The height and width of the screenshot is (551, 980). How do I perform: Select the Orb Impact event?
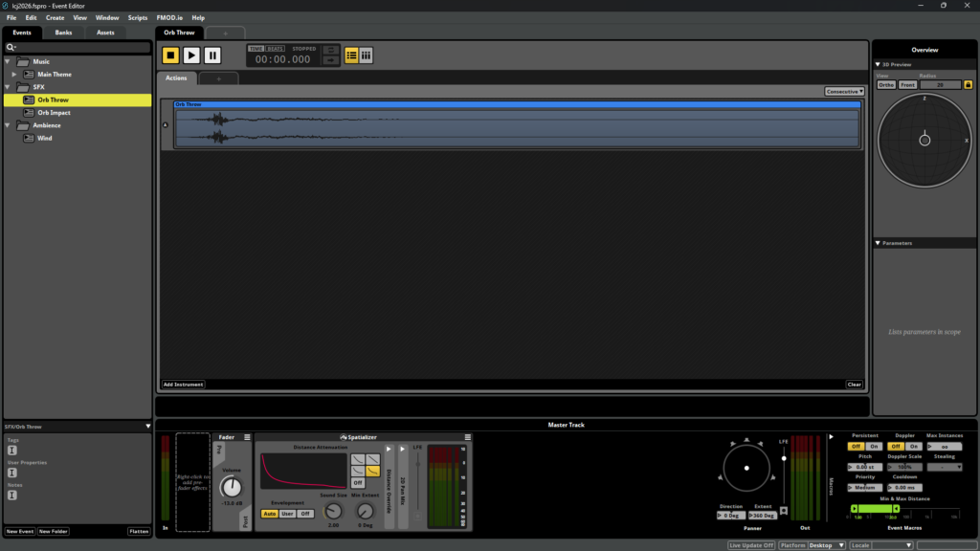tap(53, 112)
